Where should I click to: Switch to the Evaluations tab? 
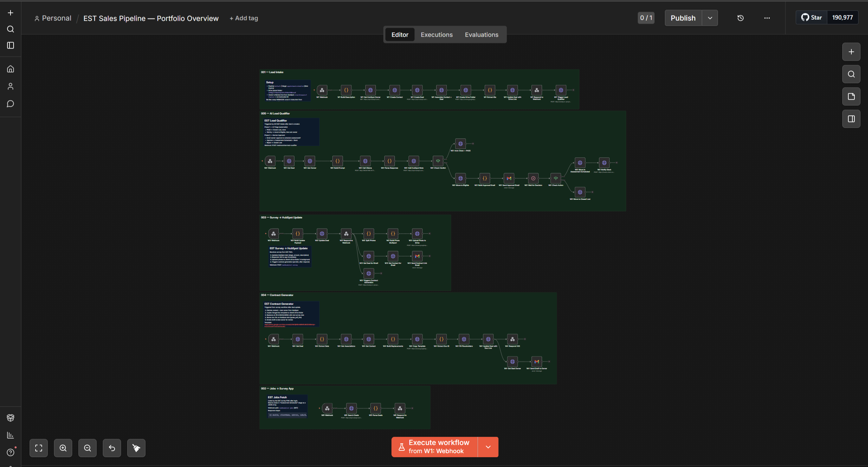coord(482,35)
